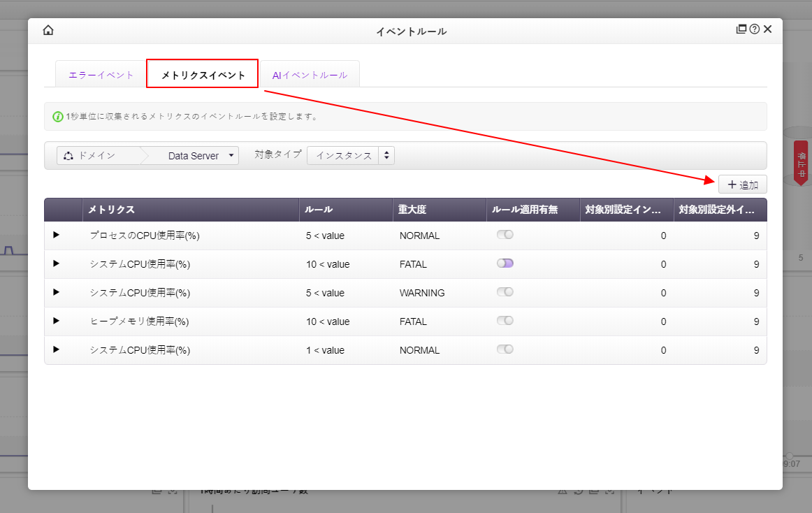The height and width of the screenshot is (513, 812).
Task: Enable the process CPU usage NORMAL rule toggle
Action: [x=505, y=235]
